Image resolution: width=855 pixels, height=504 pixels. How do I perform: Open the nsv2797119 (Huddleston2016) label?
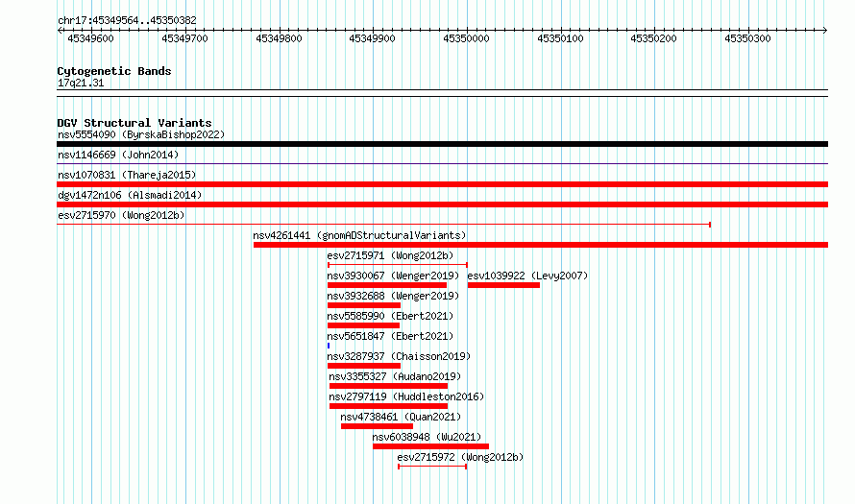[x=406, y=396]
